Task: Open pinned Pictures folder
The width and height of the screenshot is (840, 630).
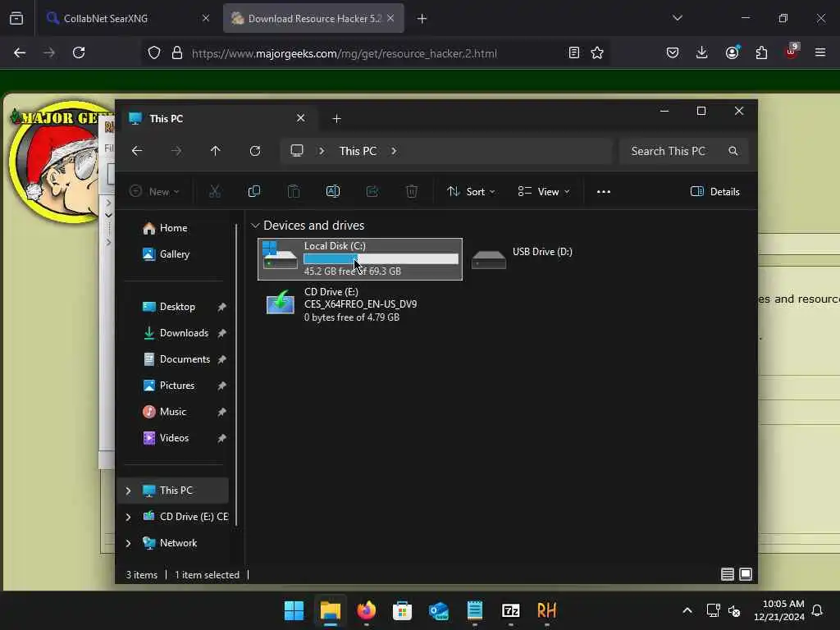Action: click(x=175, y=386)
